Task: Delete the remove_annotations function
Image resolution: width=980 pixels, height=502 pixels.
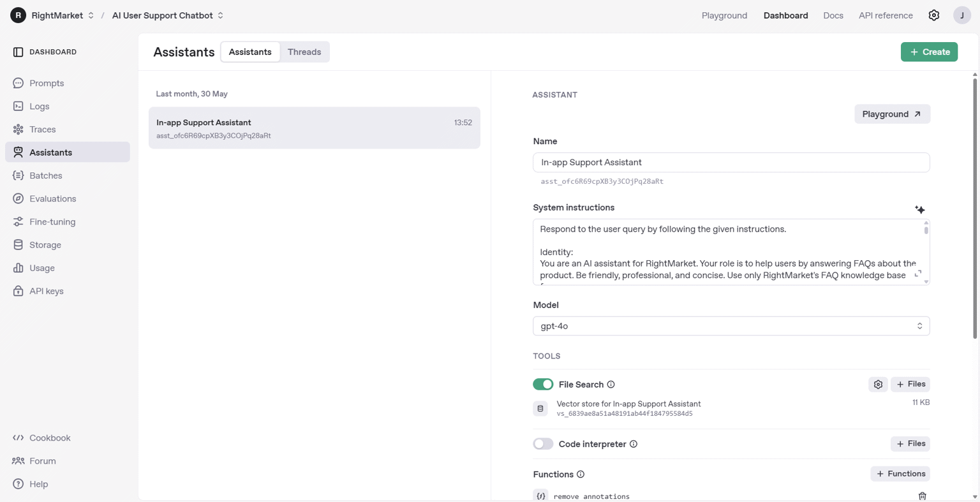Action: (922, 496)
